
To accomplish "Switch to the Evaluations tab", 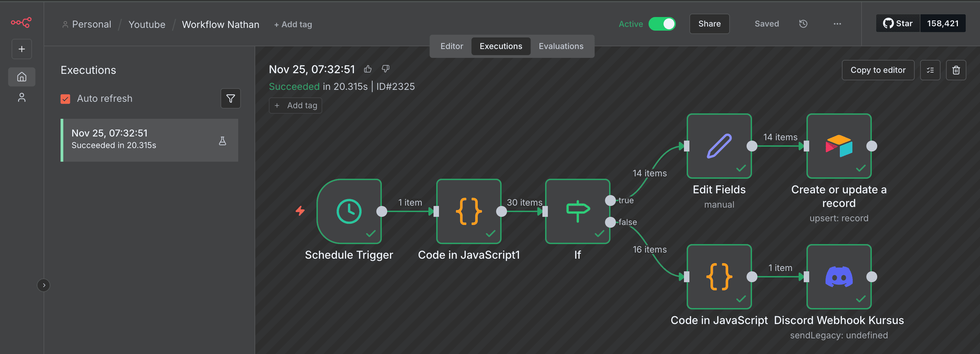I will [561, 46].
